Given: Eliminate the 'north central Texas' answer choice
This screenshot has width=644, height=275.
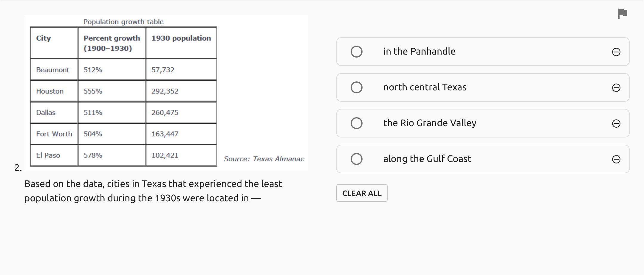Looking at the screenshot, I should click(616, 88).
